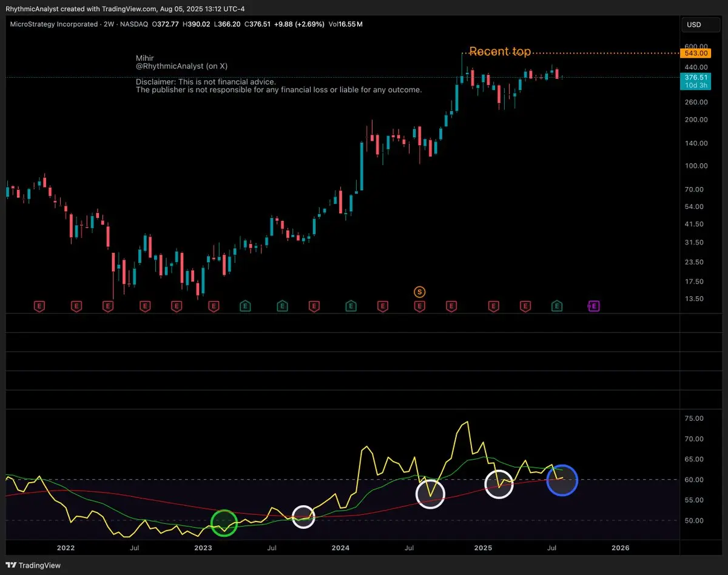Screen dimensions: 728x575
Task: Click the 23.50 price scale label
Action: [x=694, y=262]
